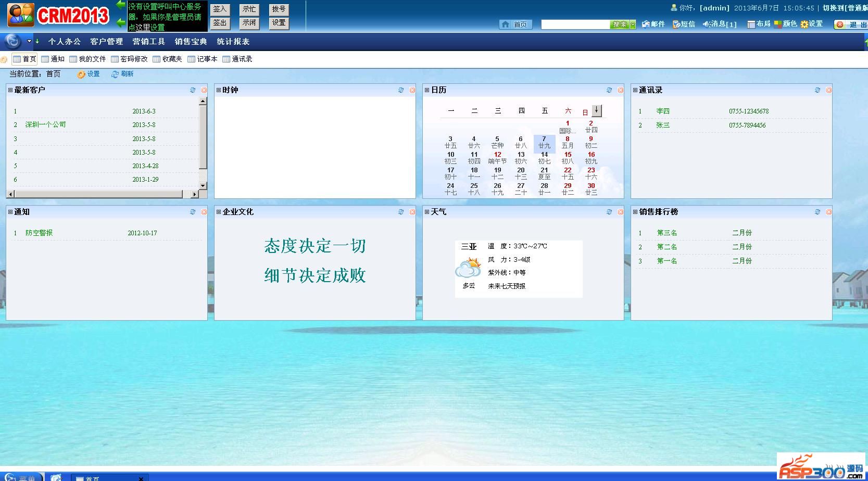Expand the white arrow beside the globe logo
868x481 pixels.
point(29,41)
